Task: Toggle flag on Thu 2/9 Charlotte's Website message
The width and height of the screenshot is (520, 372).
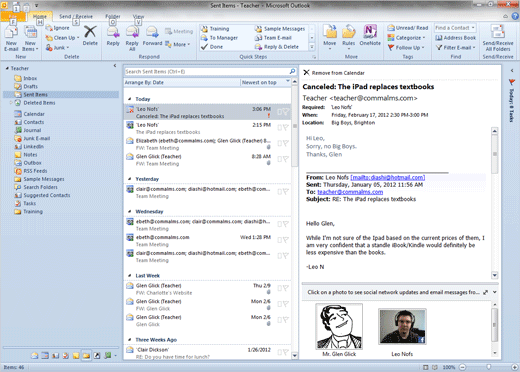Action: (286, 288)
